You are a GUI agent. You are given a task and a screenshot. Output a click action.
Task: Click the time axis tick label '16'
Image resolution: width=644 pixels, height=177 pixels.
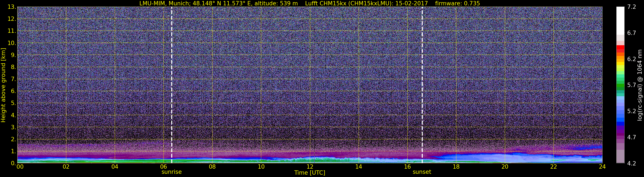pyautogui.click(x=407, y=167)
